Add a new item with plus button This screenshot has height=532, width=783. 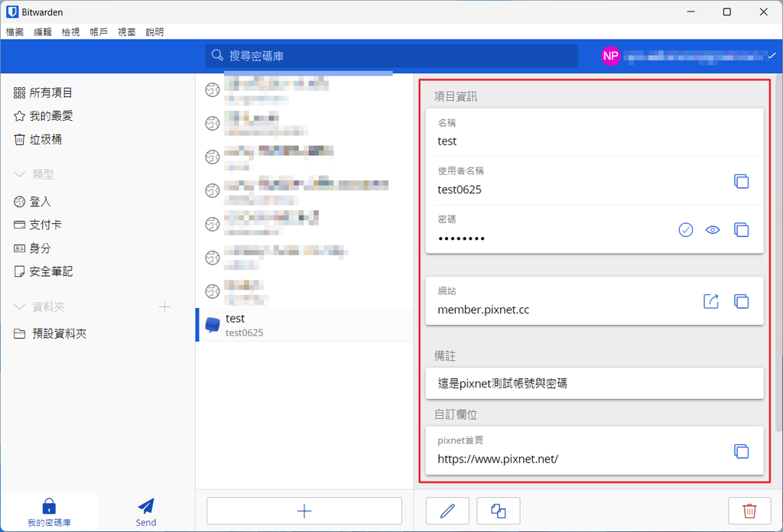304,511
